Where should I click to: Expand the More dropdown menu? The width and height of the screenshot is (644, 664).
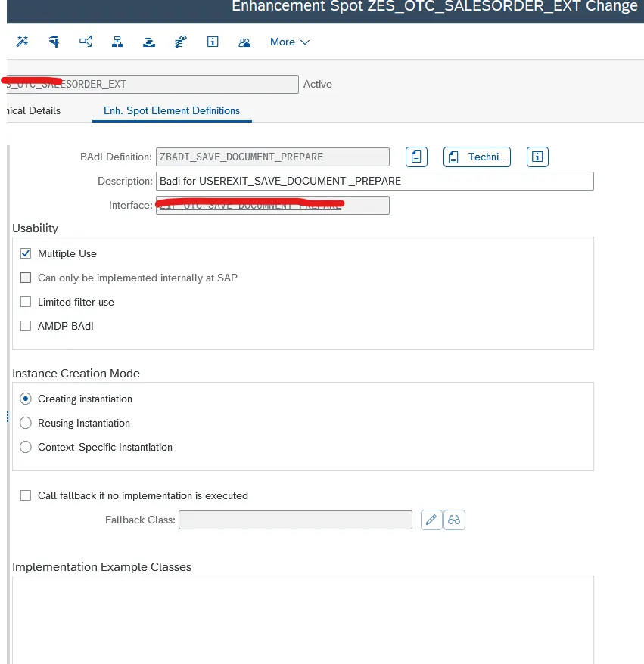click(290, 42)
